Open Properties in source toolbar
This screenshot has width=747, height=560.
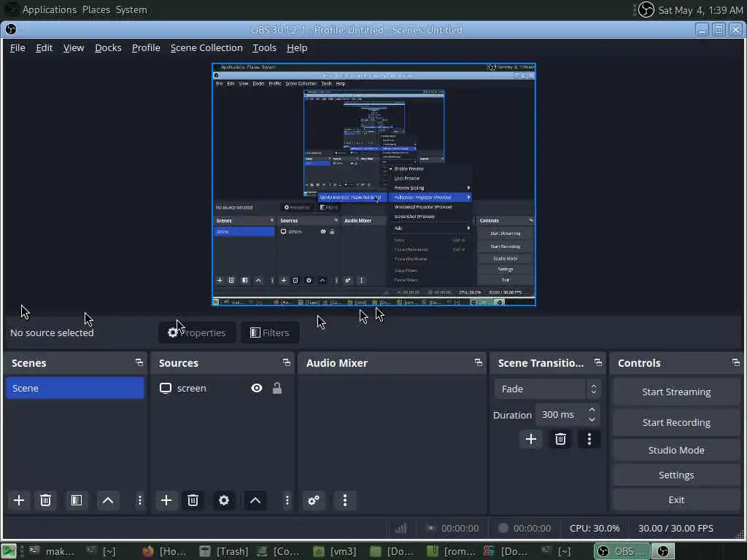pos(197,332)
